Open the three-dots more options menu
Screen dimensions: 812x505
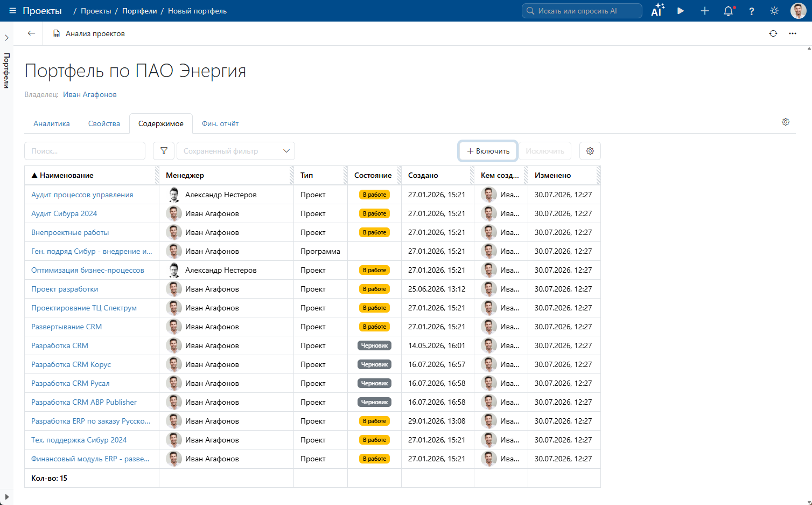click(x=793, y=33)
